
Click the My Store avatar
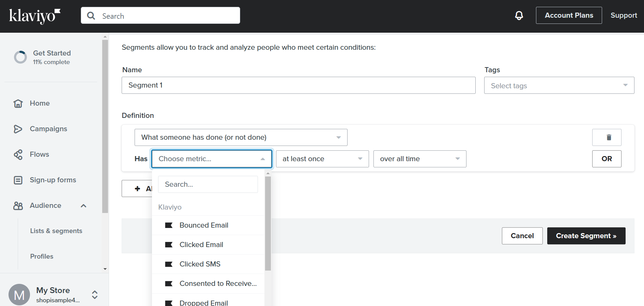coord(19,294)
